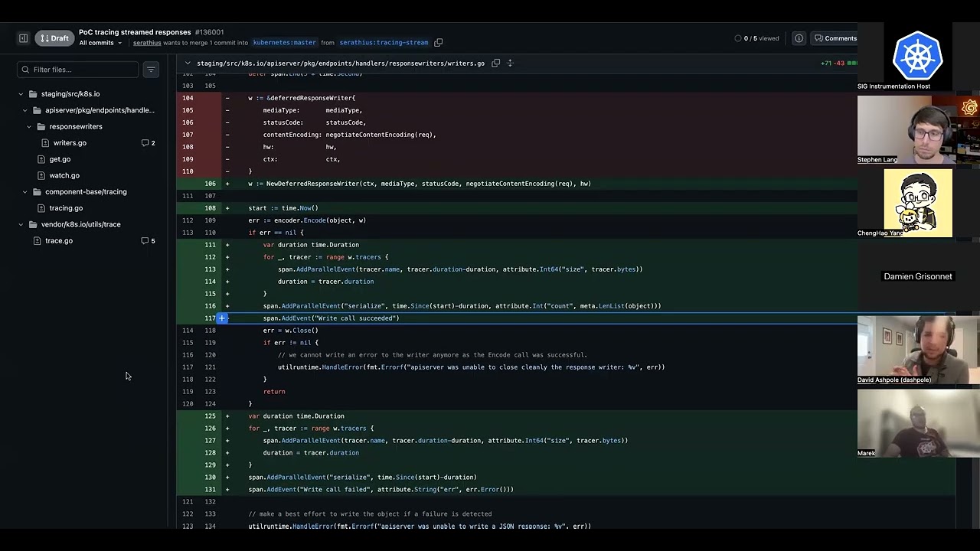Collapse the responsewriters folder
The image size is (980, 551).
click(30, 127)
